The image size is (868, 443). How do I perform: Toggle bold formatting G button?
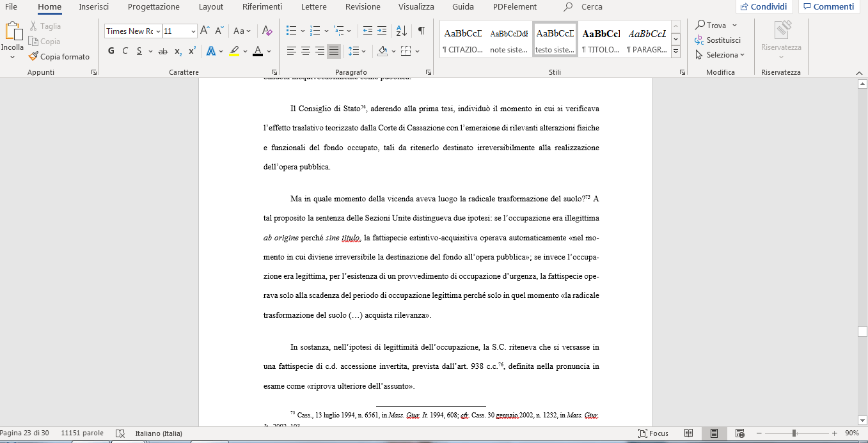click(111, 51)
